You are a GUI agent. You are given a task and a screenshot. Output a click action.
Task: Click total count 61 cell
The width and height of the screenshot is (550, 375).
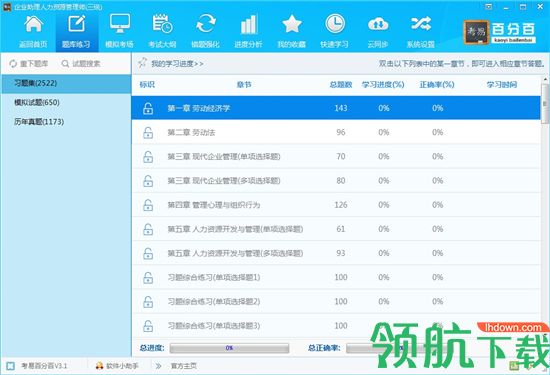point(341,229)
